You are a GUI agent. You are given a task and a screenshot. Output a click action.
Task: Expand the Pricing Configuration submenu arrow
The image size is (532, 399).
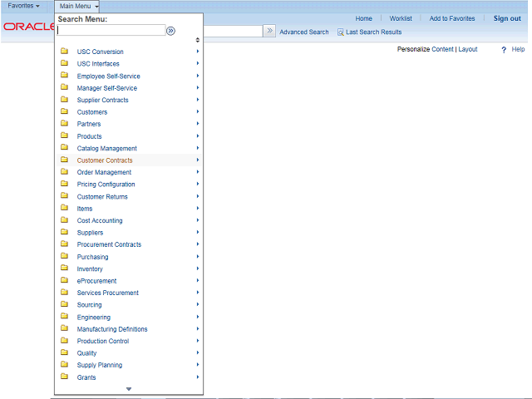198,184
